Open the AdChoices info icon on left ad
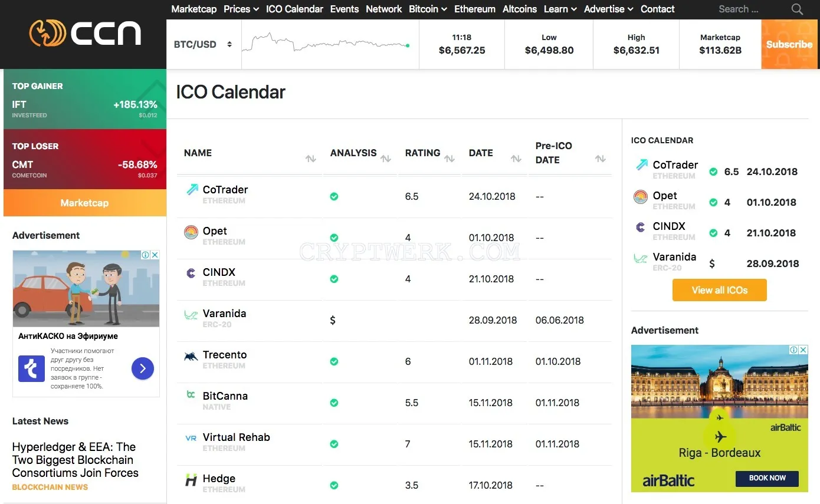Image resolution: width=820 pixels, height=504 pixels. (x=145, y=255)
